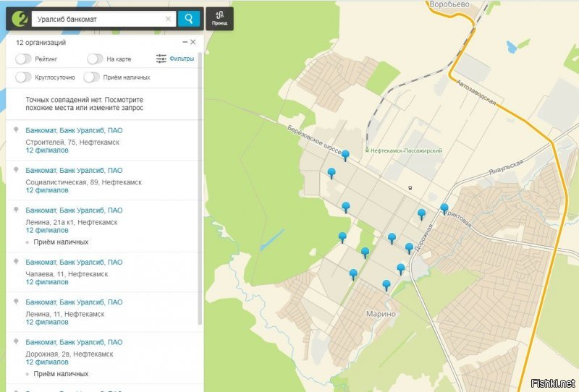Click the Янаульская street label
The height and width of the screenshot is (392, 579).
pos(506,167)
